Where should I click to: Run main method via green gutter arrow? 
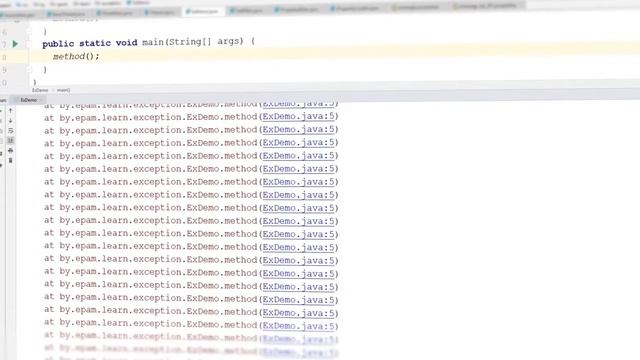pos(15,44)
